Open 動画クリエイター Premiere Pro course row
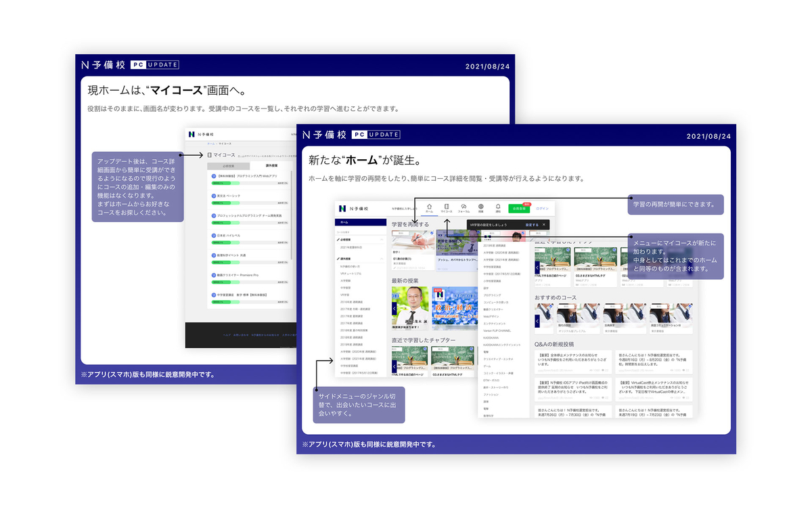 point(249,278)
